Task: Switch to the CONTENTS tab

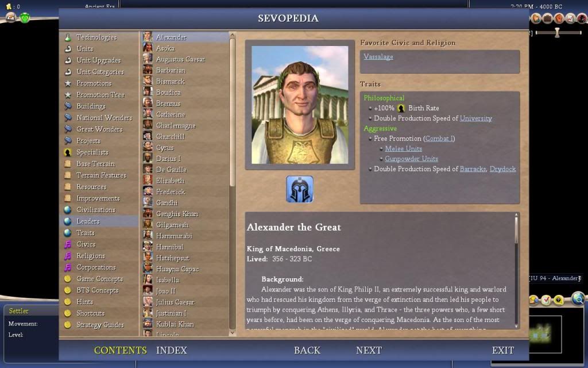Action: (121, 350)
